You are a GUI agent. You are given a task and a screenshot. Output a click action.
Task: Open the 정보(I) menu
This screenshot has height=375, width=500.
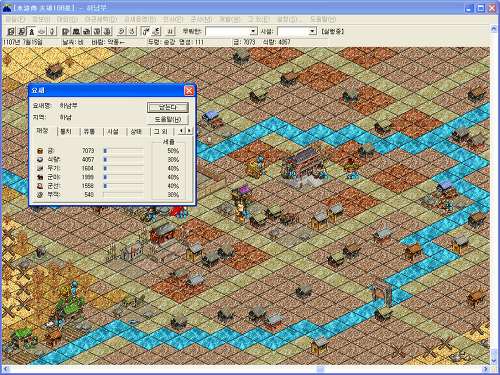41,19
